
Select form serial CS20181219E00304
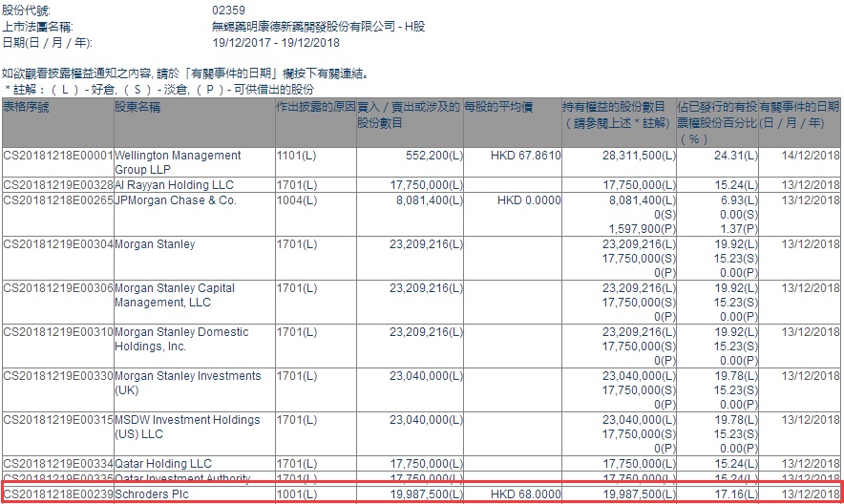58,244
